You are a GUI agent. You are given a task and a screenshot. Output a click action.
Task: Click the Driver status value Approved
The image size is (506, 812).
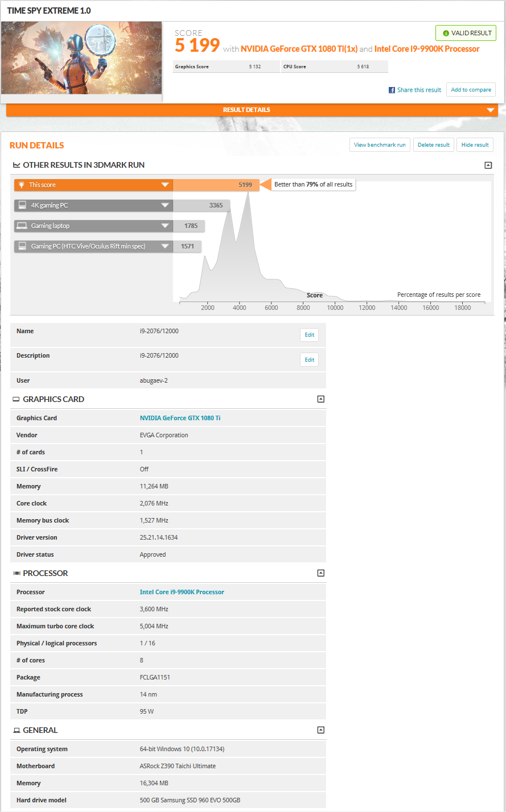tap(153, 554)
